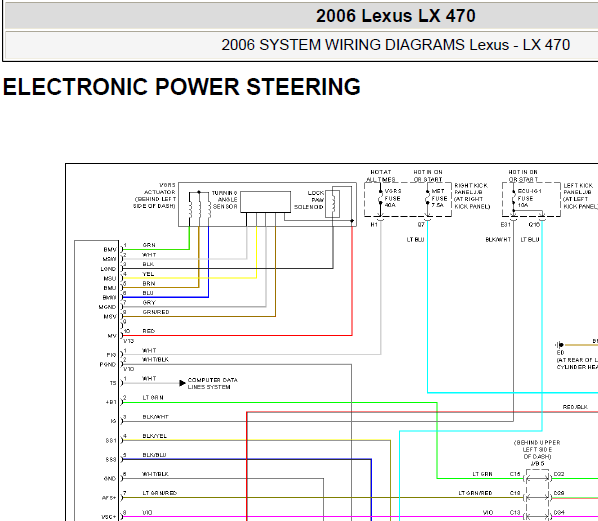
Task: Click the "2006 Lexus LX 470" title
Action: click(395, 16)
